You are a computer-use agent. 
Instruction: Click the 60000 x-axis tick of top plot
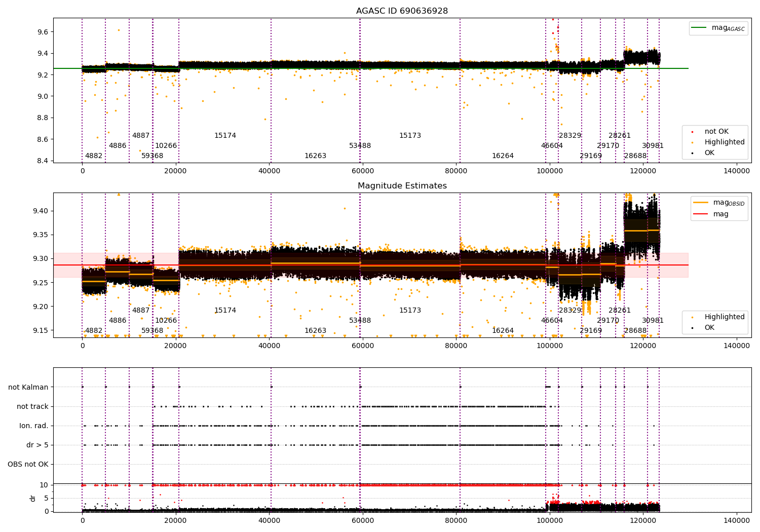pyautogui.click(x=363, y=171)
